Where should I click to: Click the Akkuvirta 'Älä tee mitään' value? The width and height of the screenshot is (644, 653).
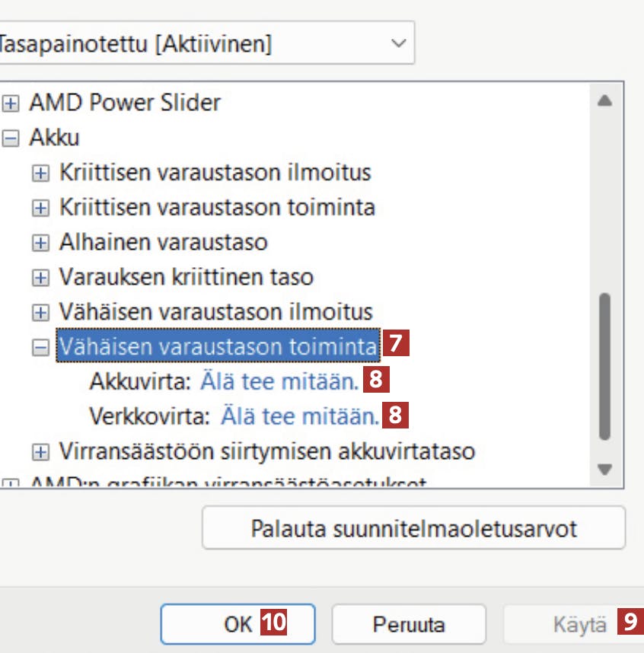tap(279, 381)
